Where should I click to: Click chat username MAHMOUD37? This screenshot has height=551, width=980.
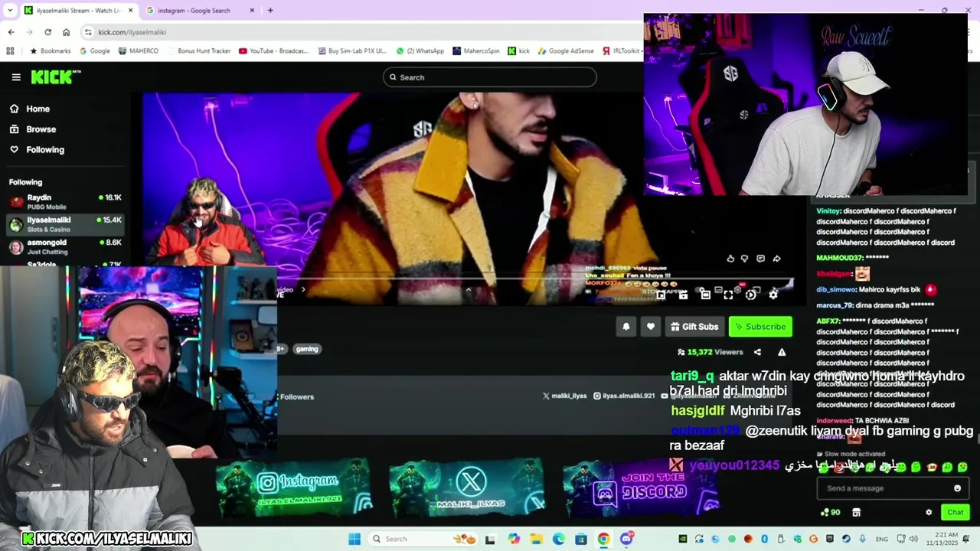(841, 258)
